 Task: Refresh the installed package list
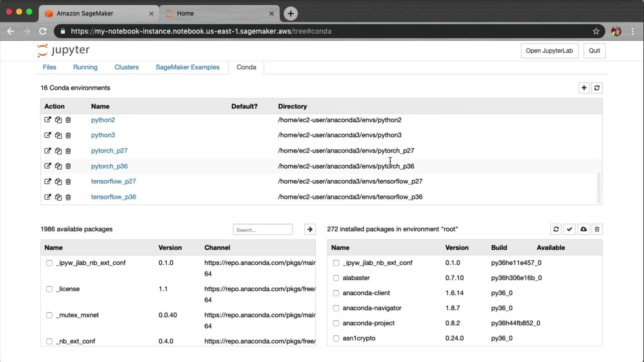[x=556, y=229]
